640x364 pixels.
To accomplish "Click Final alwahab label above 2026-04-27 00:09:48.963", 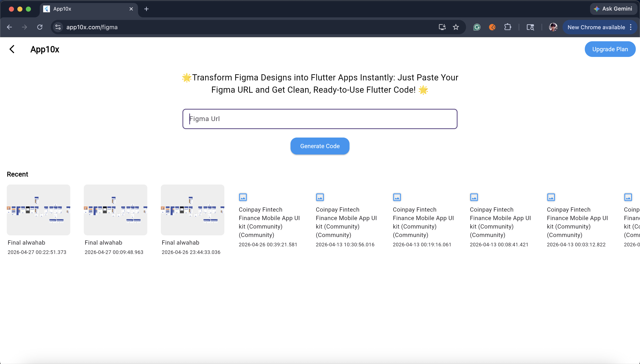I will point(103,243).
